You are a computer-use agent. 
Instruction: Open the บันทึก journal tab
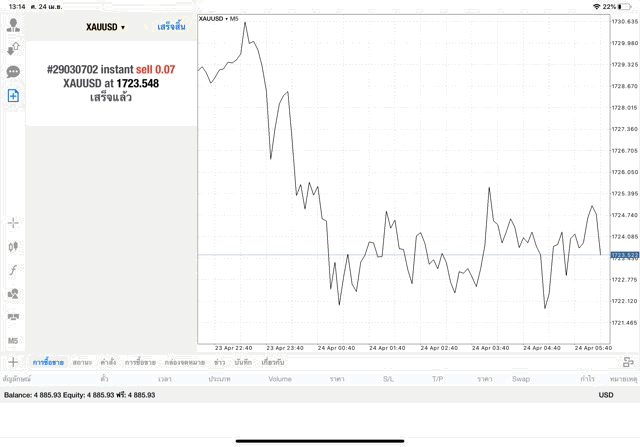(x=243, y=362)
